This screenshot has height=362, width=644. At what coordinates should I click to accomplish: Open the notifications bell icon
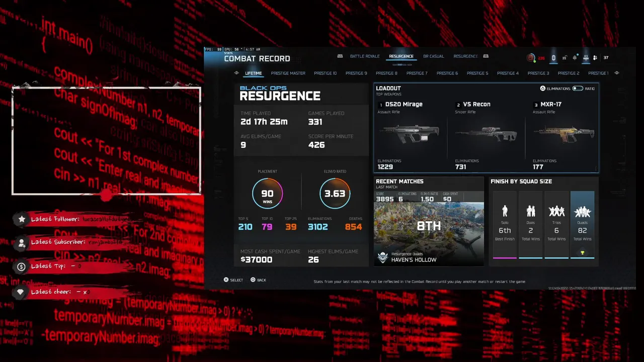(575, 58)
